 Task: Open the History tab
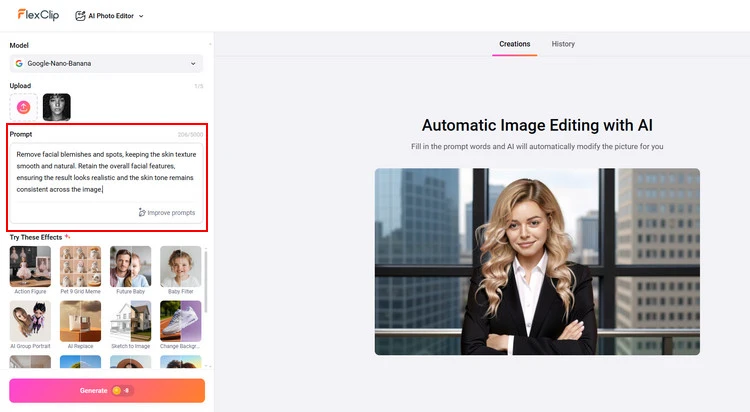click(563, 44)
